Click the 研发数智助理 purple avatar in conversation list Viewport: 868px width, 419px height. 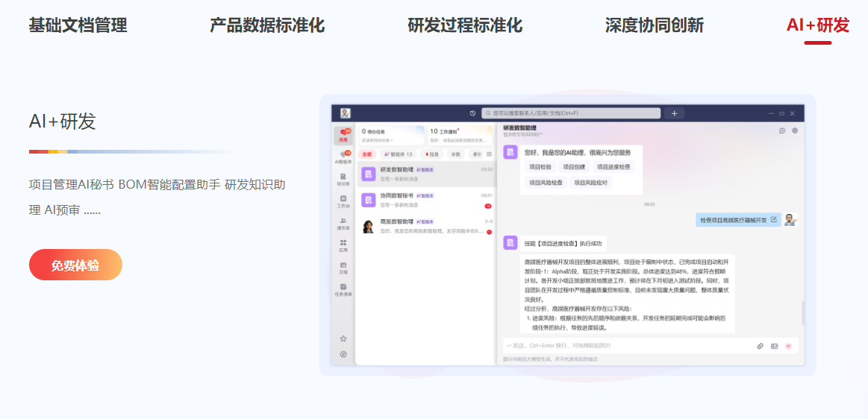(x=369, y=174)
